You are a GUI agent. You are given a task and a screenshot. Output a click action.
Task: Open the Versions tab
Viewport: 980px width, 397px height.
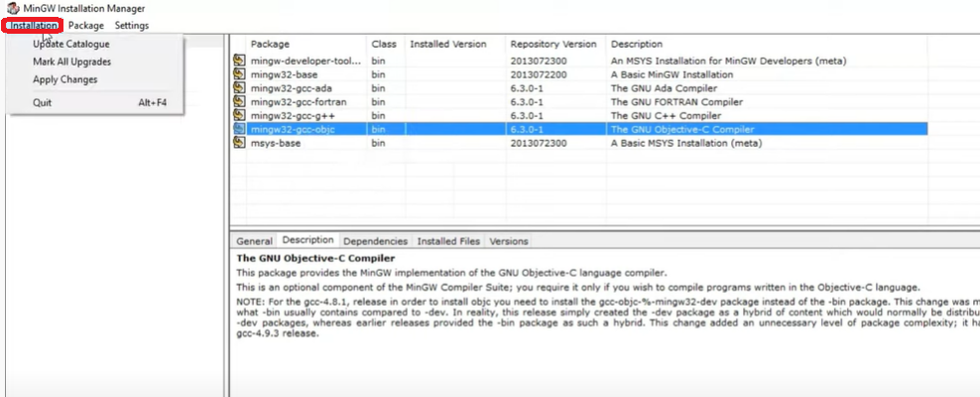pyautogui.click(x=508, y=241)
